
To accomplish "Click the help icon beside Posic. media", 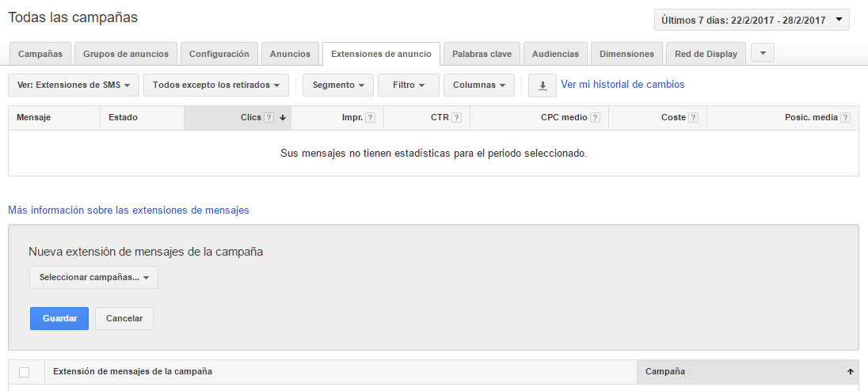I will click(x=845, y=118).
